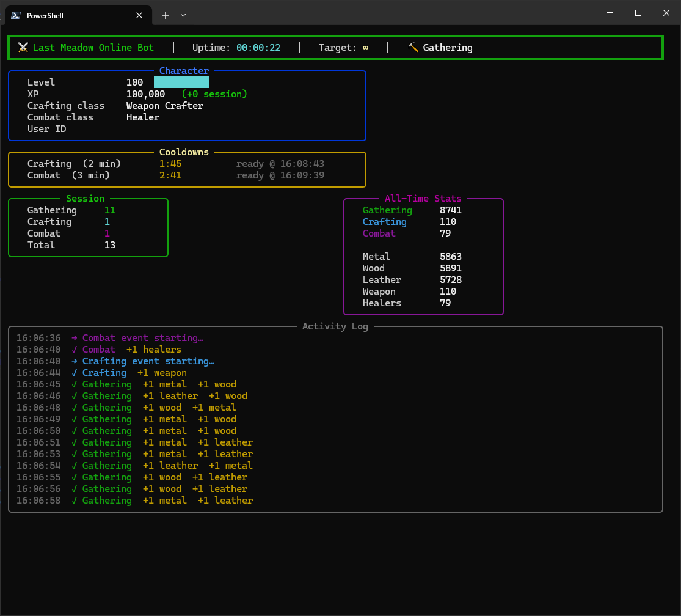Viewport: 681px width, 616px height.
Task: Click the 16:06:45 Gathering log line
Action: point(126,384)
